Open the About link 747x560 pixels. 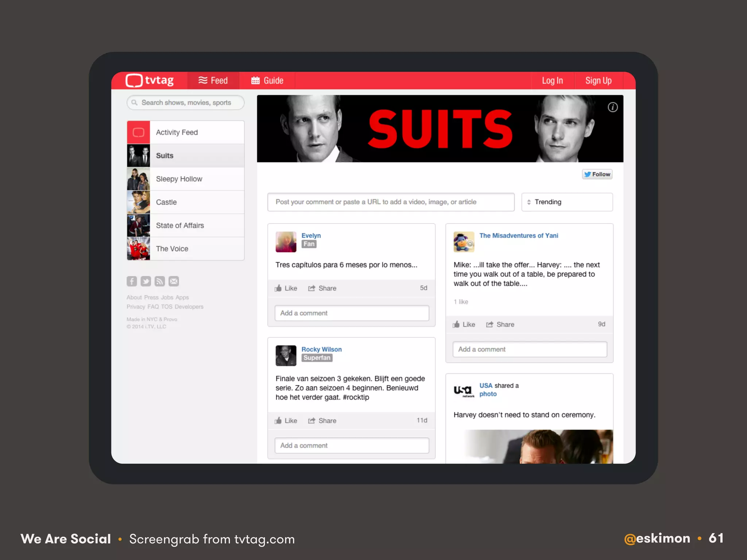pos(134,297)
